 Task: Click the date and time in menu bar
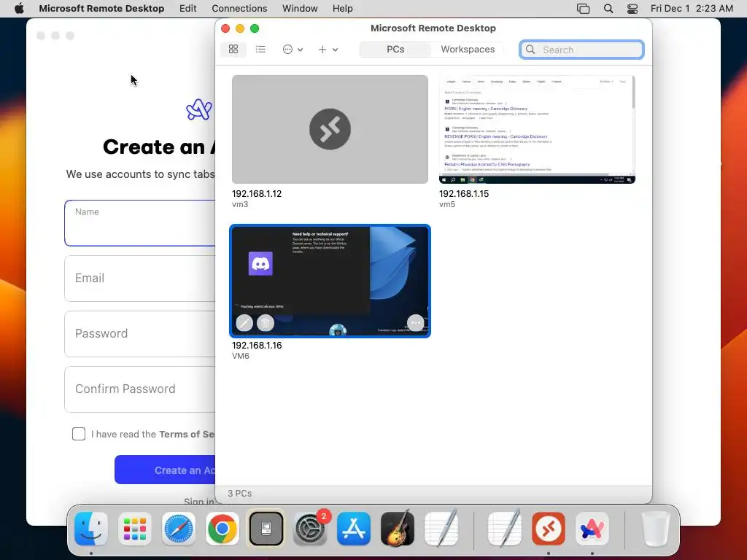tap(692, 9)
